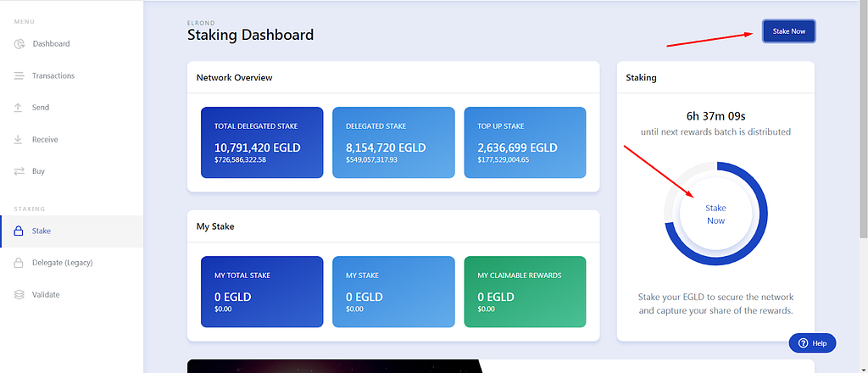868x373 pixels.
Task: Click the question mark Help icon
Action: coord(803,343)
